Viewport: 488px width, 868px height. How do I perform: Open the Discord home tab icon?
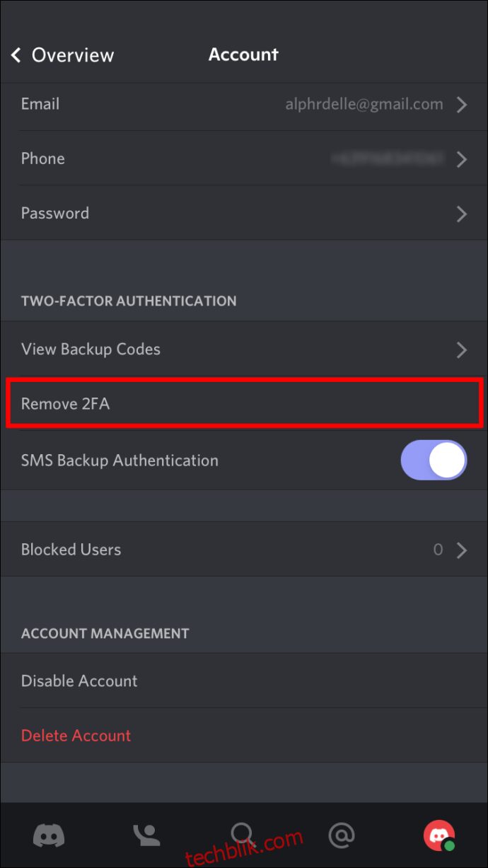pyautogui.click(x=49, y=835)
